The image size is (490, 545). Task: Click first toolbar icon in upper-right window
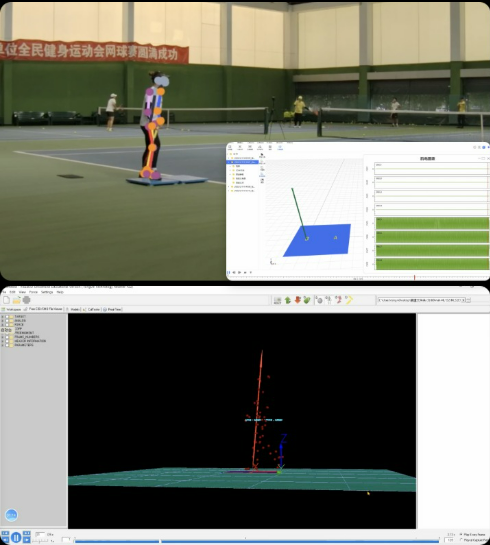click(230, 147)
